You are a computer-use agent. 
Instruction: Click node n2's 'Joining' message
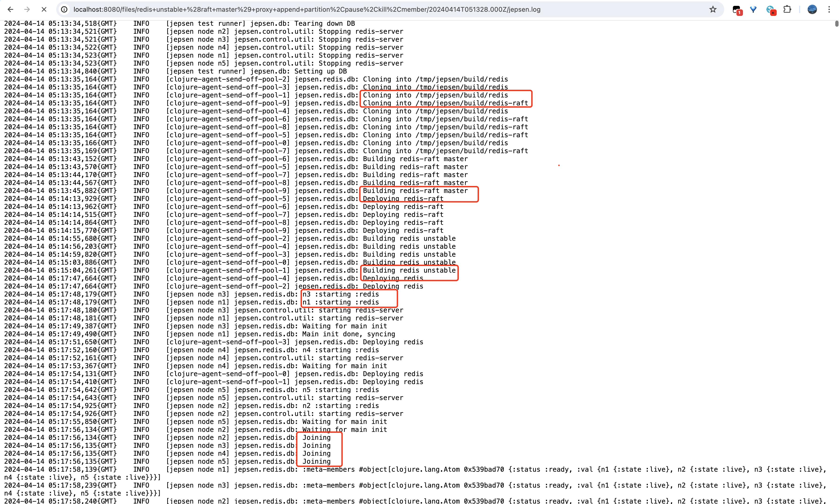[317, 438]
